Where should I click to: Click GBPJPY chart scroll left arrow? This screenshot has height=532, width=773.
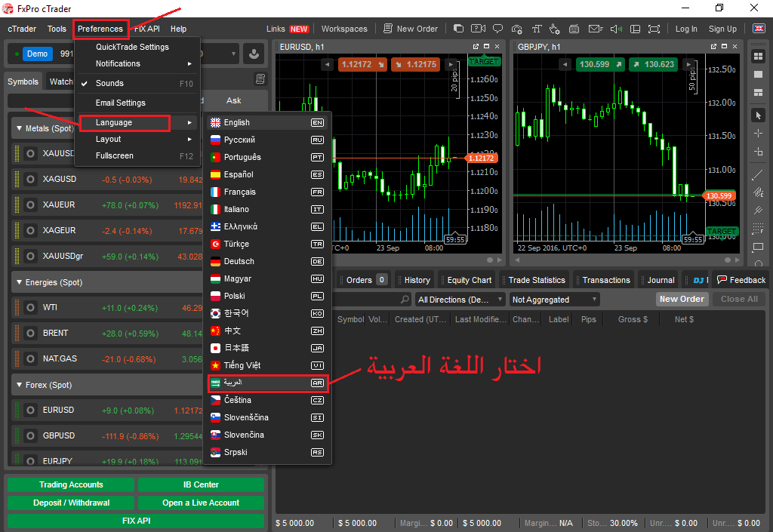click(x=517, y=260)
